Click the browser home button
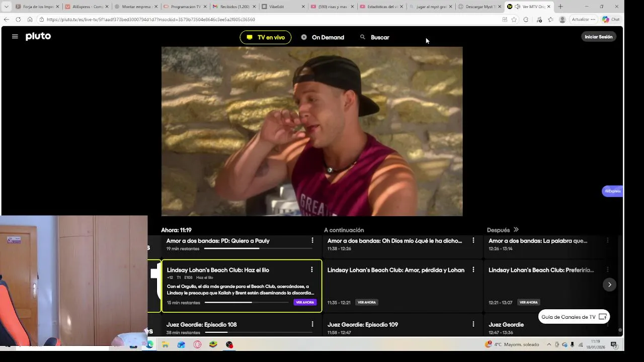This screenshot has width=644, height=362. 30,19
